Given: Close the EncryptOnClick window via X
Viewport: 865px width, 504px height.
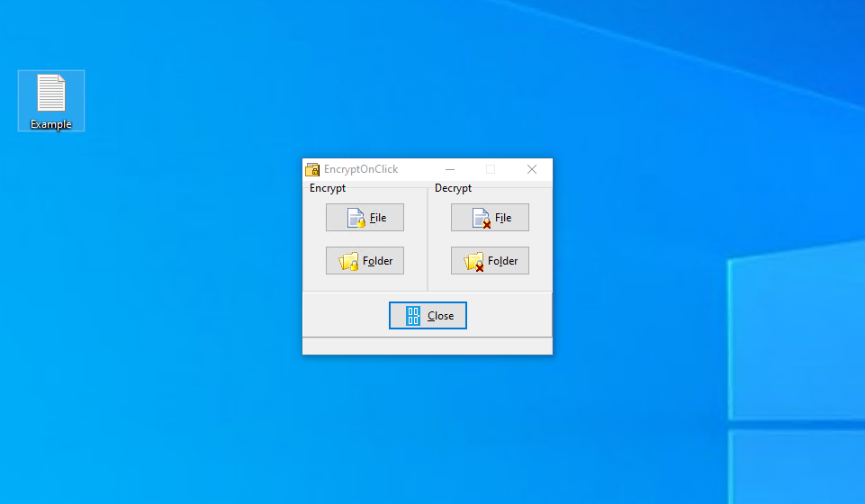Looking at the screenshot, I should (532, 169).
